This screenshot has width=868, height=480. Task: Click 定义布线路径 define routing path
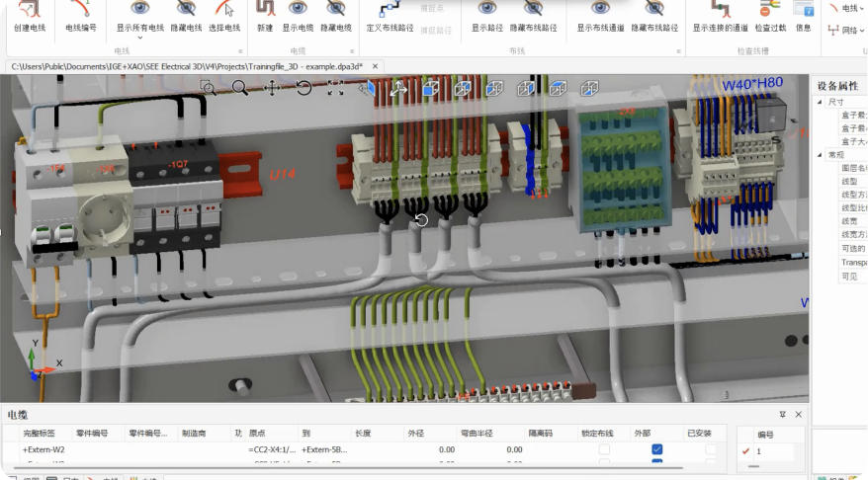coord(390,17)
